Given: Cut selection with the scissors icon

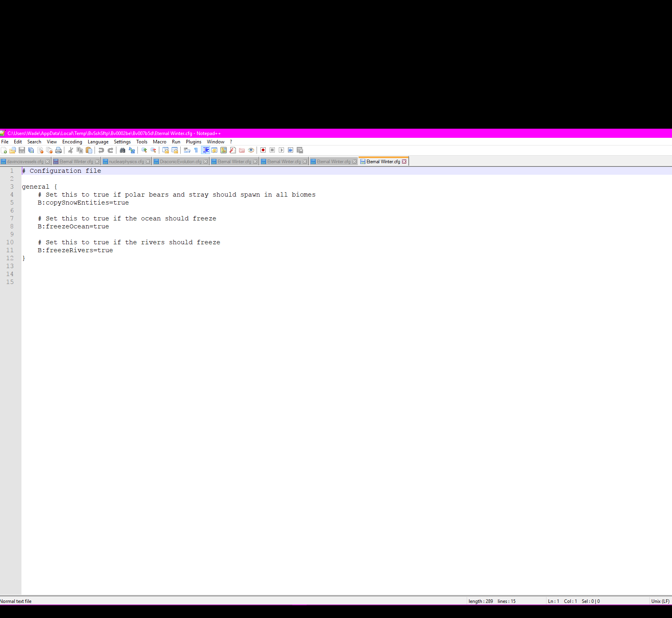Looking at the screenshot, I should pyautogui.click(x=70, y=150).
